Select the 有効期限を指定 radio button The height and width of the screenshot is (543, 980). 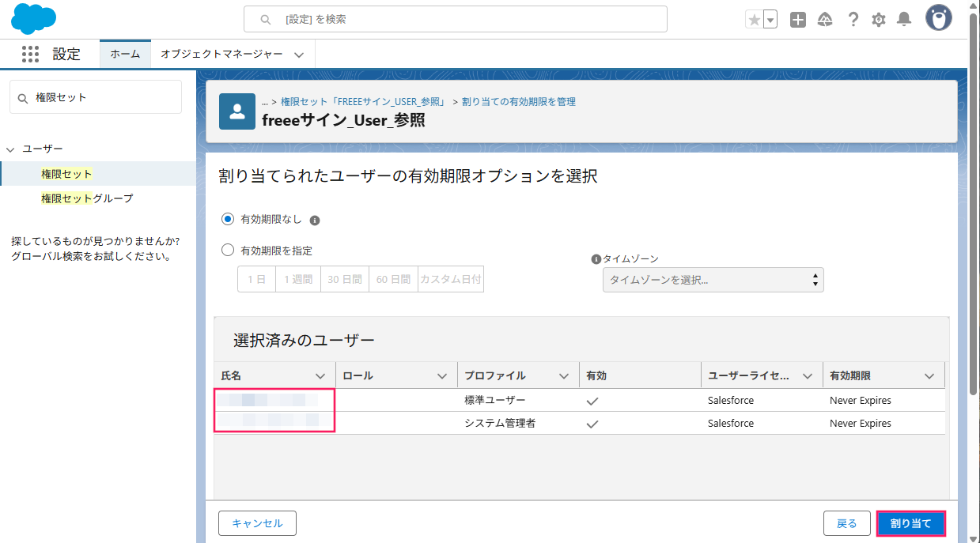point(228,250)
